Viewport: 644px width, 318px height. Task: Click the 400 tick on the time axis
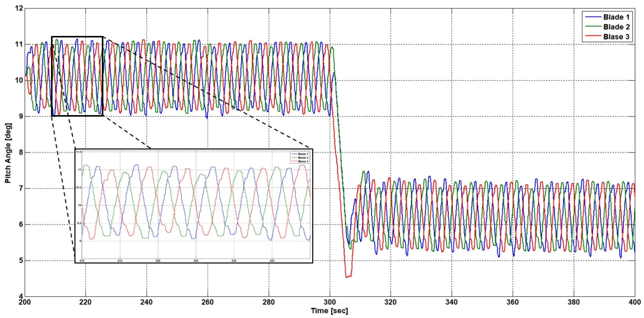click(634, 302)
